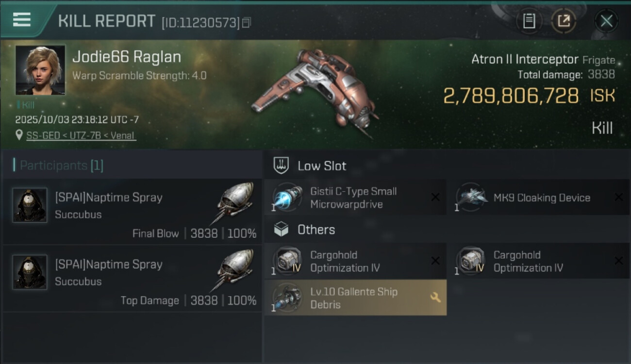Open the SS-GED location link
631x364 pixels.
[81, 135]
